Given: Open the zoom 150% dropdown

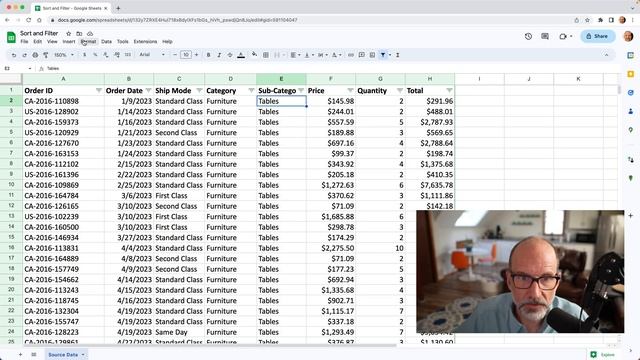Looking at the screenshot, I should coord(64,55).
